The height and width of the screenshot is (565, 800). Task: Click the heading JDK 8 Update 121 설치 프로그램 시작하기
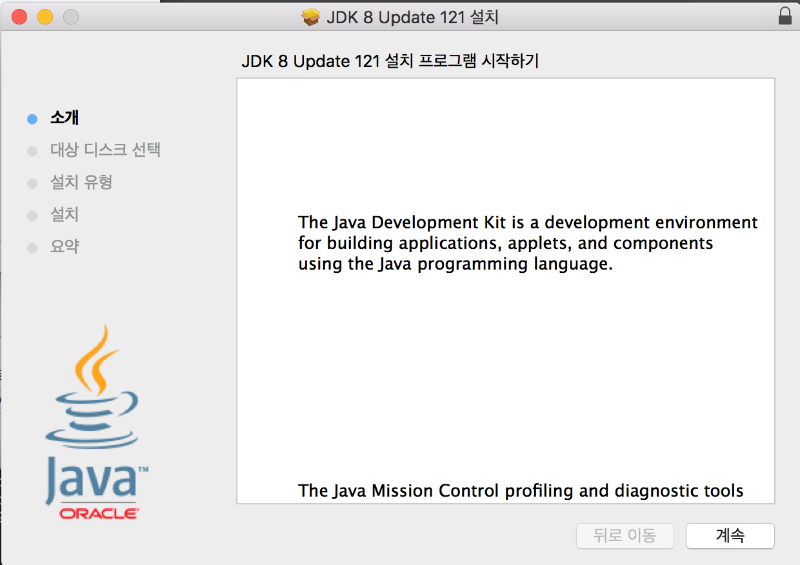[390, 61]
